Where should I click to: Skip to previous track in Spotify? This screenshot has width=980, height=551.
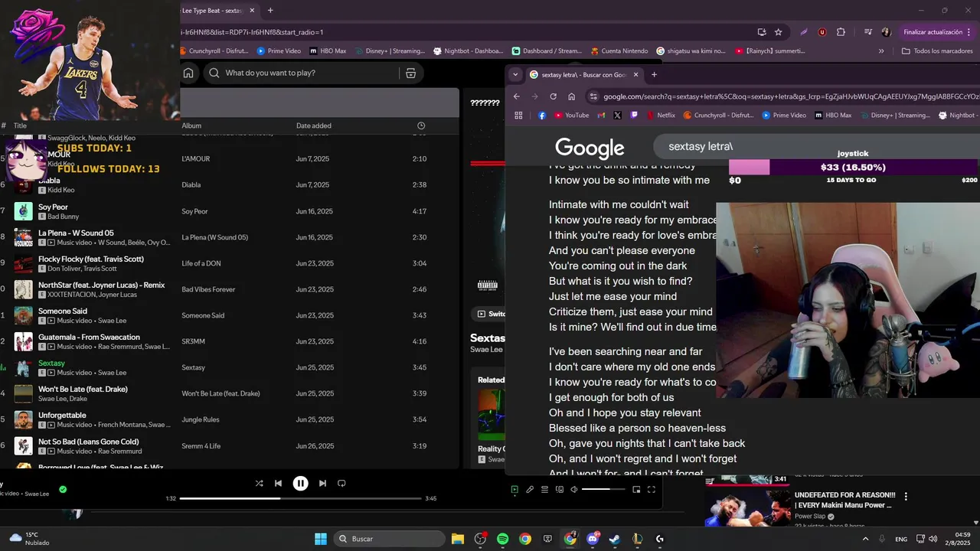[278, 484]
